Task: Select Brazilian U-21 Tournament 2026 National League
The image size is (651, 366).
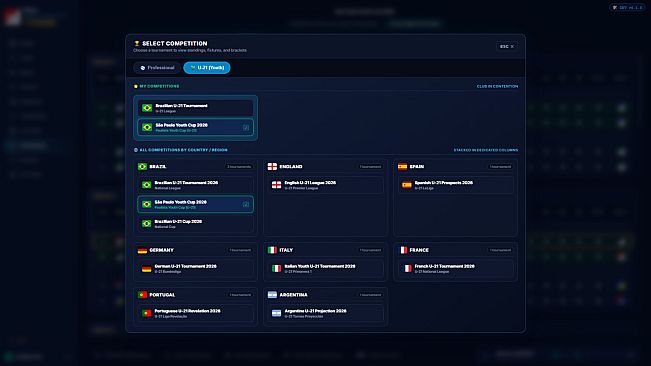Action: tap(195, 185)
